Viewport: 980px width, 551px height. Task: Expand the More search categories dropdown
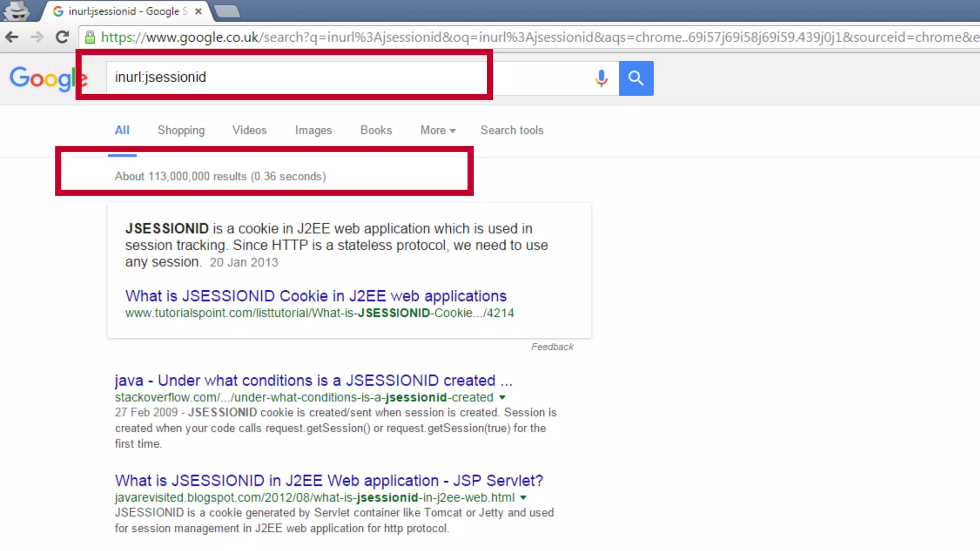(x=438, y=130)
